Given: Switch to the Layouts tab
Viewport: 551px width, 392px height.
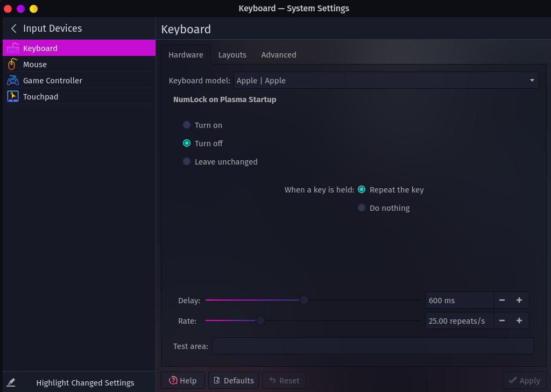Looking at the screenshot, I should tap(232, 55).
